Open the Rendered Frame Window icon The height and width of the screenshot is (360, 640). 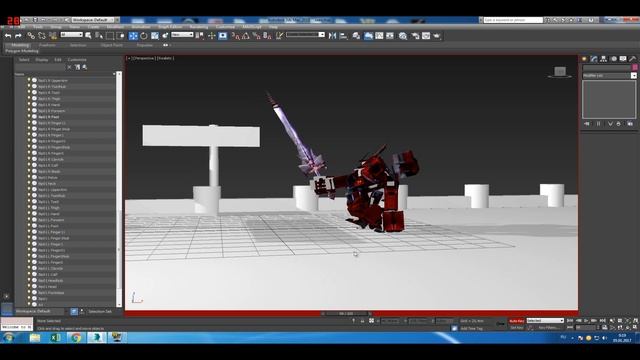coord(426,36)
